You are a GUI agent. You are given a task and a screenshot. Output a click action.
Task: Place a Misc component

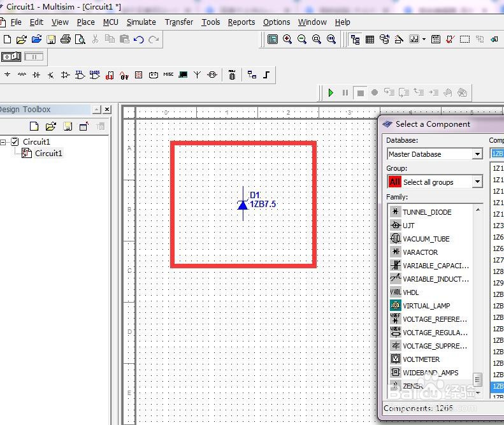(168, 75)
